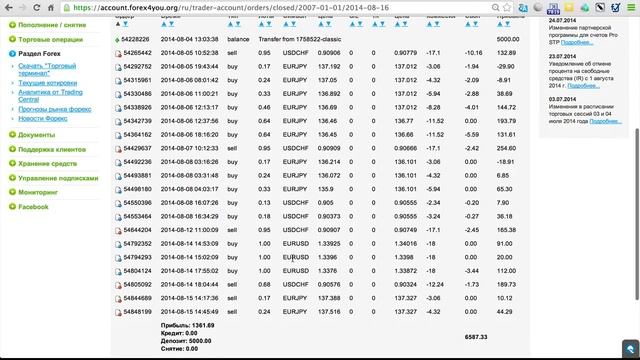Open Текущие котировки link

point(47,83)
